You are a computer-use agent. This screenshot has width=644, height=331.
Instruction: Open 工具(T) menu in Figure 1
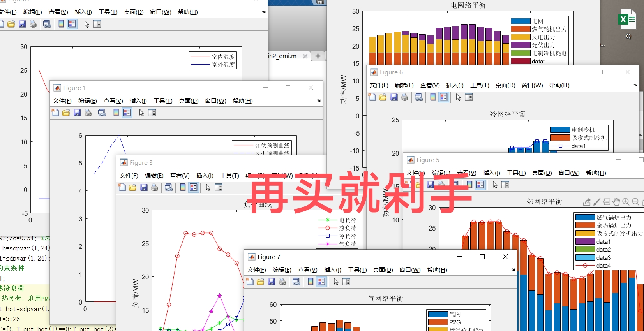coord(163,101)
